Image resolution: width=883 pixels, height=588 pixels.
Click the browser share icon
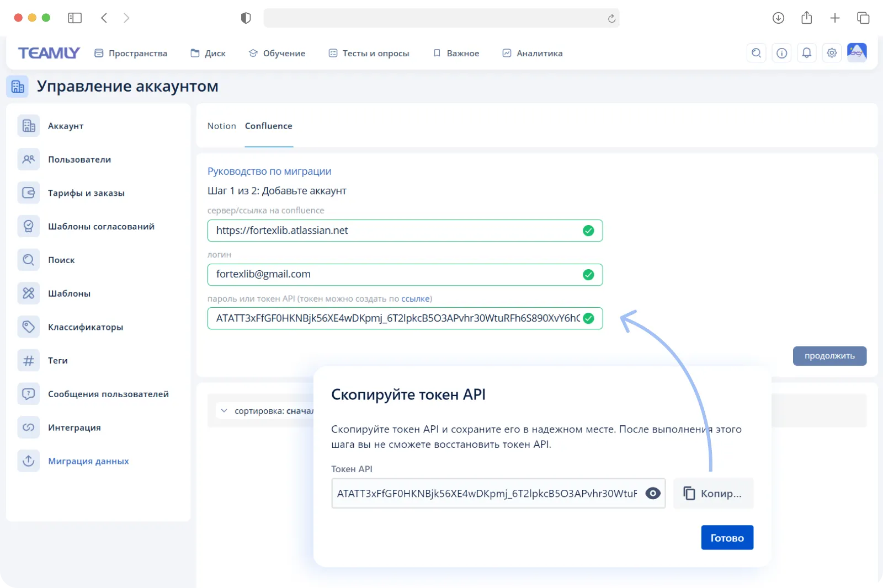[x=807, y=18]
